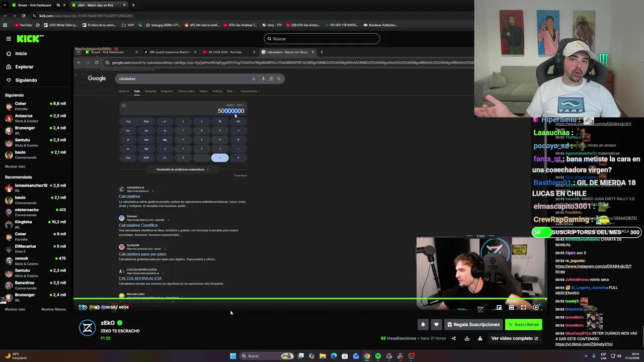Click the green Suscribirse button
644x362 pixels.
click(524, 325)
